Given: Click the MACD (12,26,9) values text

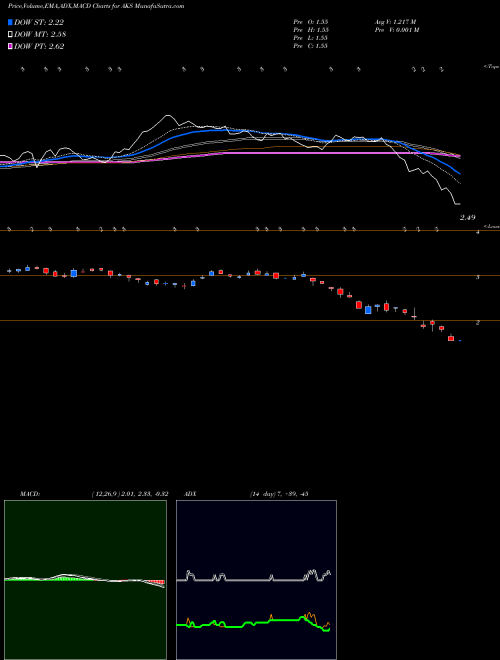Looking at the screenshot, I should click(130, 494).
